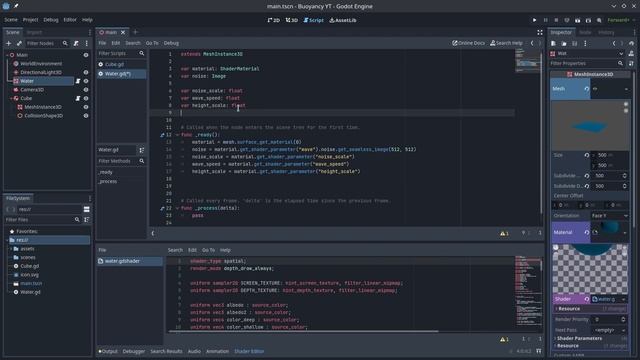The width and height of the screenshot is (640, 360).
Task: Run the project with the Play button
Action: point(534,20)
